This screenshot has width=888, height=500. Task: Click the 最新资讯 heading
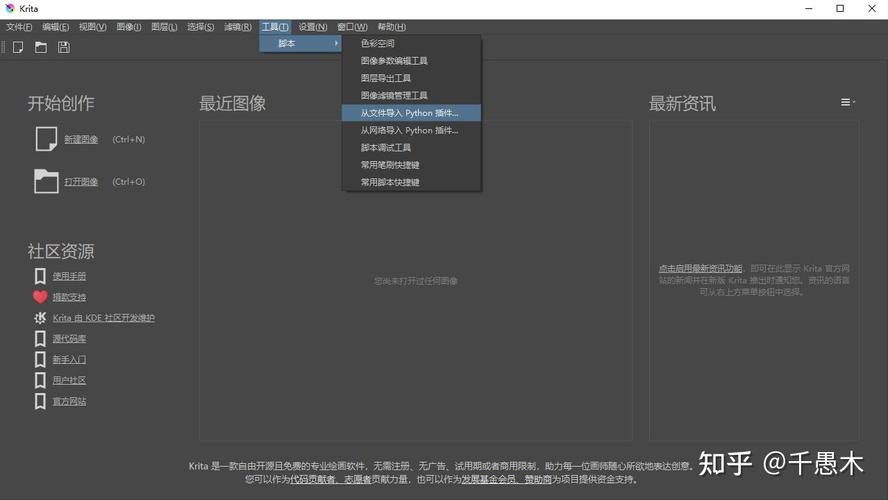point(682,104)
